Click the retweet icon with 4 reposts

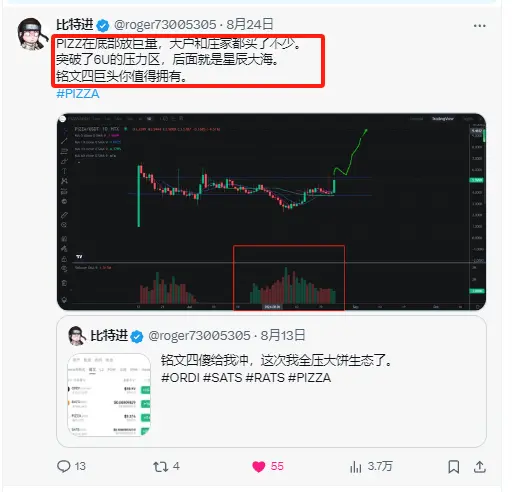click(x=160, y=466)
